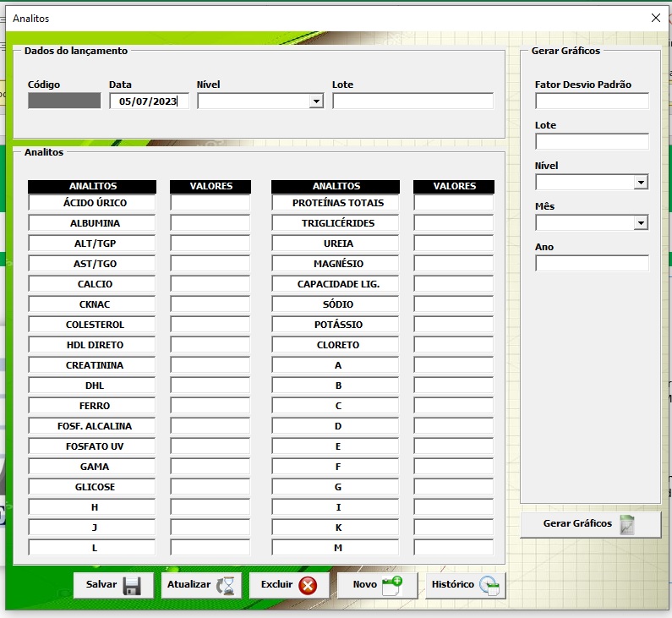
Task: Click the Data field showing 05/07/2023
Action: (149, 101)
